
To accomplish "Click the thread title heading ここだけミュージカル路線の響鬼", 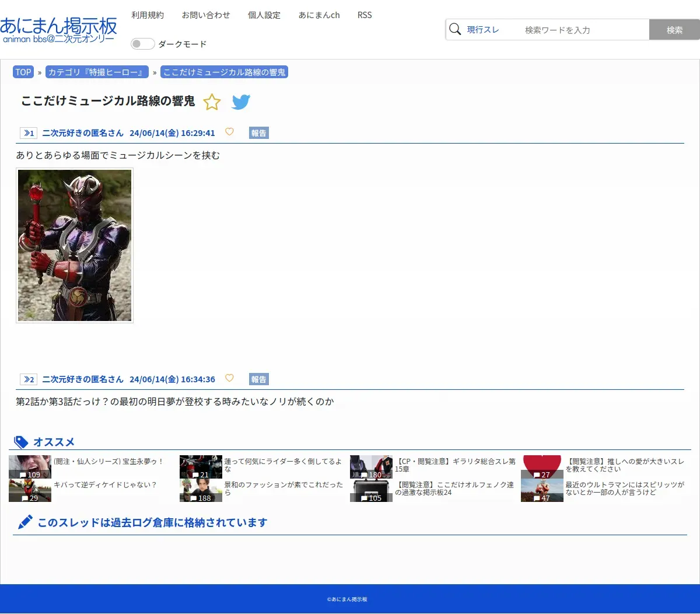I will tap(108, 101).
